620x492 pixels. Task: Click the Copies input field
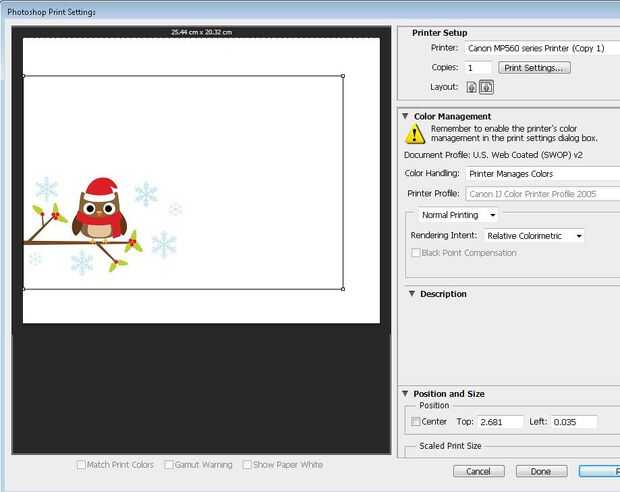(x=478, y=68)
